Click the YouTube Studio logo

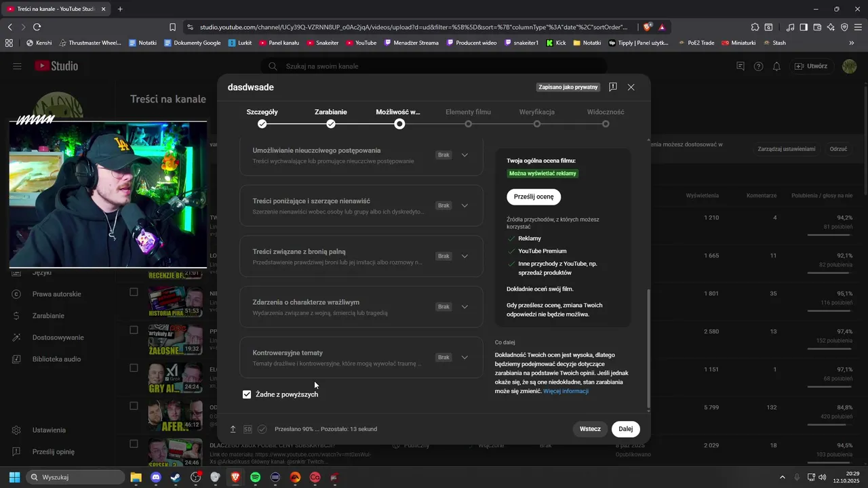coord(56,66)
